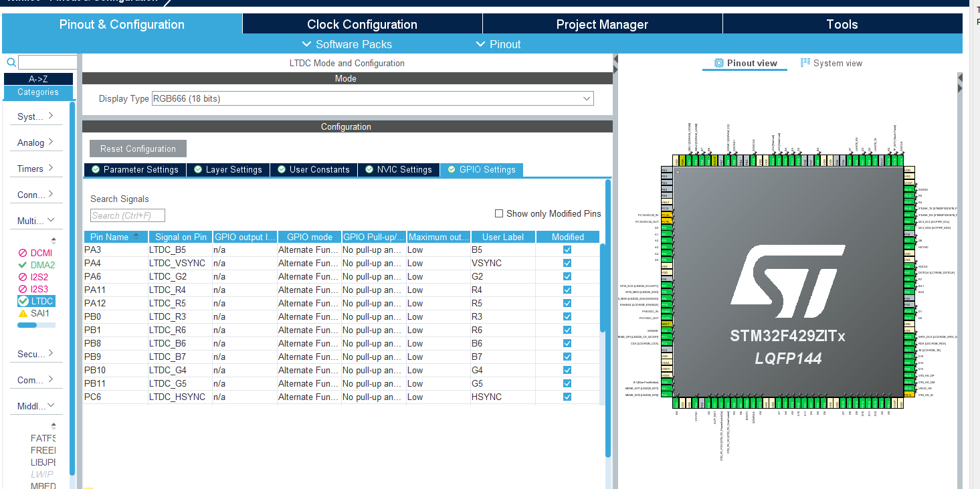Select the Pinout & Configuration tab
This screenshot has width=980, height=489.
(122, 24)
